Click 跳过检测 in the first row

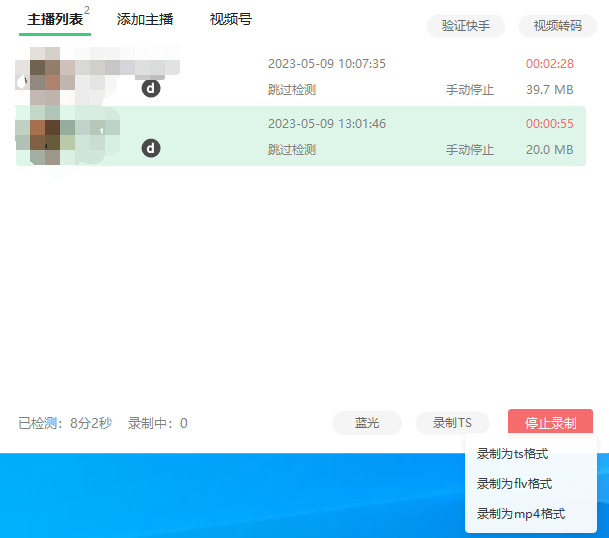coord(291,90)
